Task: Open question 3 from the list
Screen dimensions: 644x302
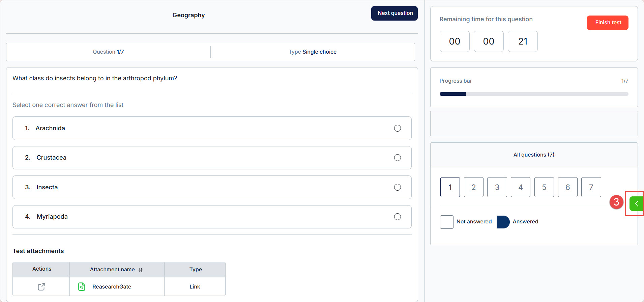Action: coord(497,187)
